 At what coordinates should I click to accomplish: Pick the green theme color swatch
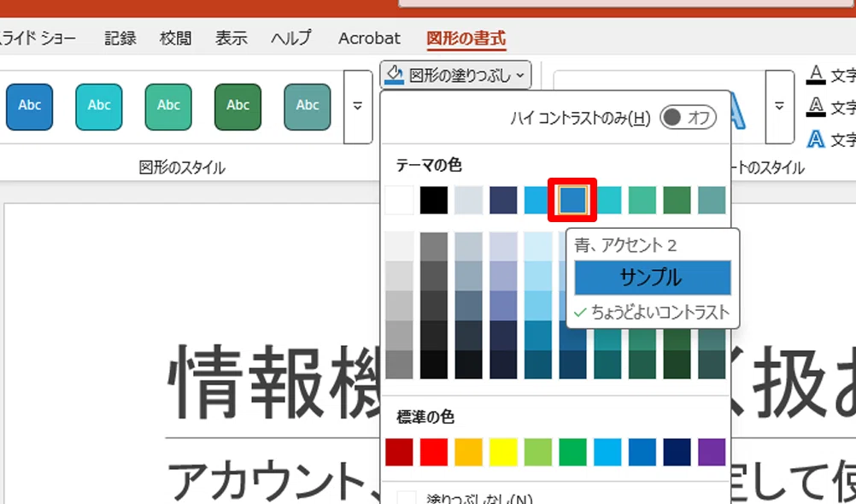[677, 200]
